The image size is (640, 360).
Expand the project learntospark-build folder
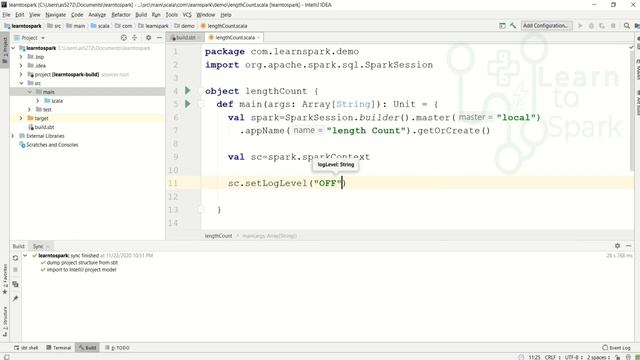point(21,74)
